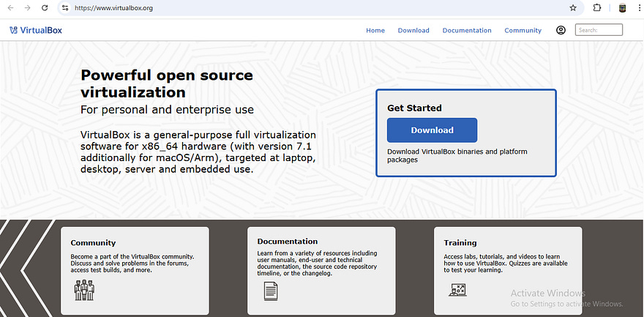Click the Training presentation icon
Screen dimensions: 644x317
pos(457,290)
